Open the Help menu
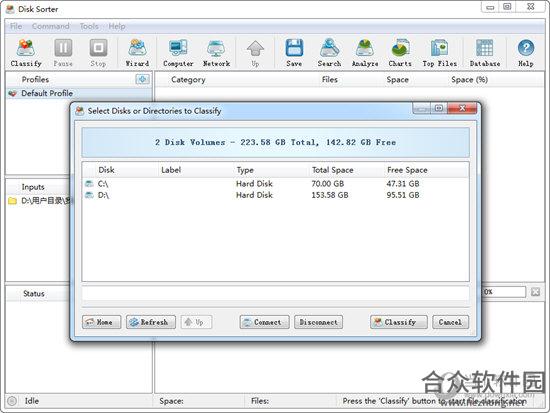 [x=117, y=26]
